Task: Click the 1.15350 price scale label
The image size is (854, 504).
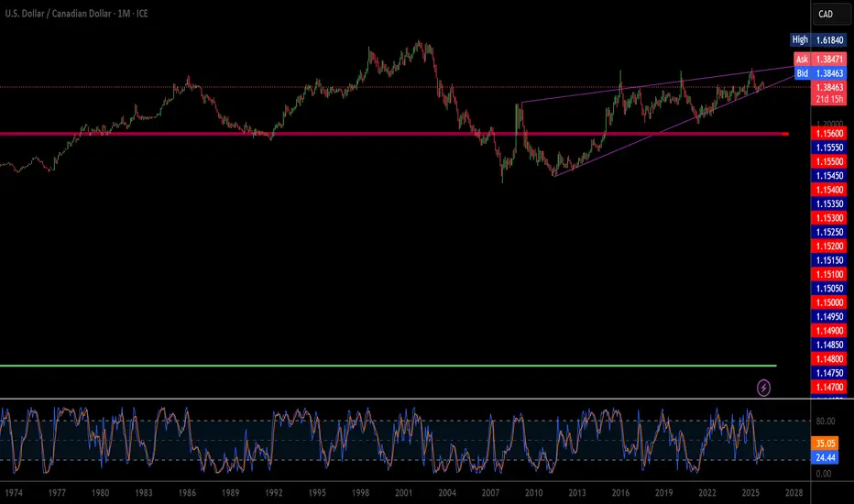Action: coord(829,203)
